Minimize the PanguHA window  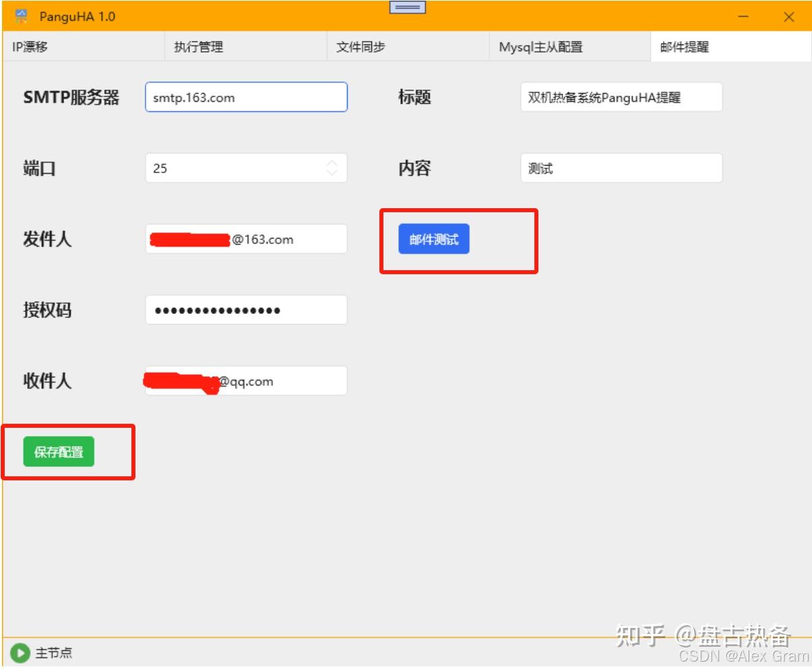pos(744,17)
